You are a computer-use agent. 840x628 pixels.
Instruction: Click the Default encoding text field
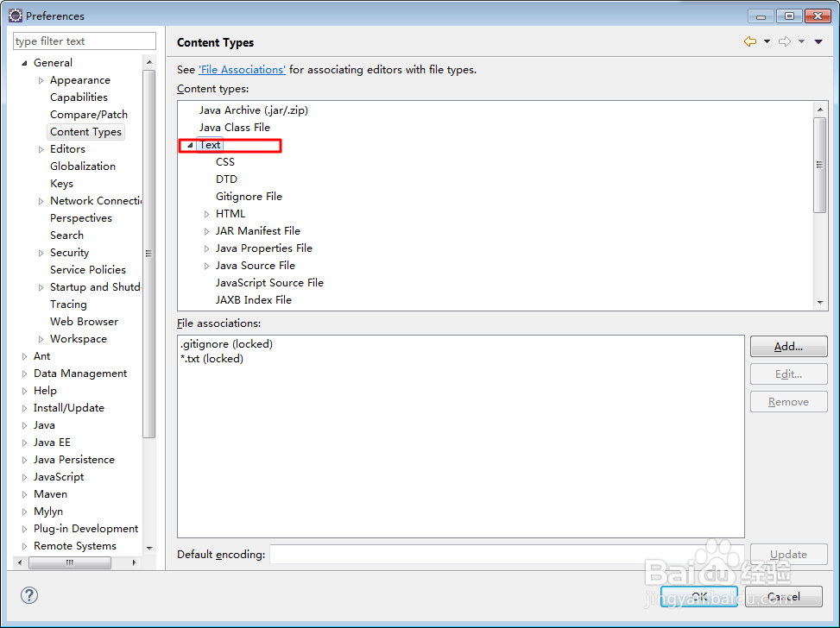pyautogui.click(x=507, y=554)
